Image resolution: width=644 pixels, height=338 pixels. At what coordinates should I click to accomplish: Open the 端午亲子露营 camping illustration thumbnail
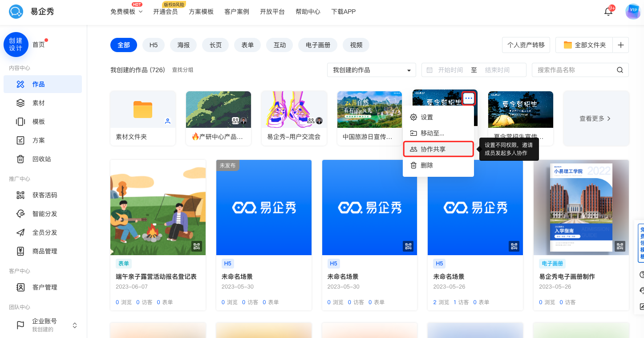point(158,208)
